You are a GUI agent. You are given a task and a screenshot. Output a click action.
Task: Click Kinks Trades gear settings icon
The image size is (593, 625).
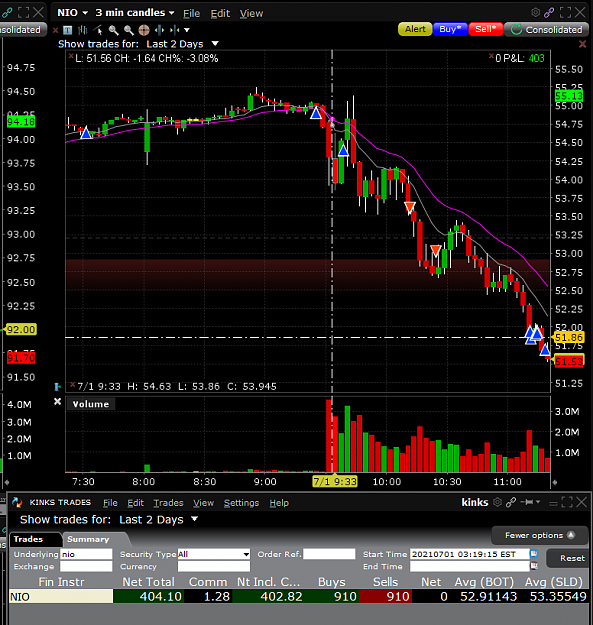497,502
